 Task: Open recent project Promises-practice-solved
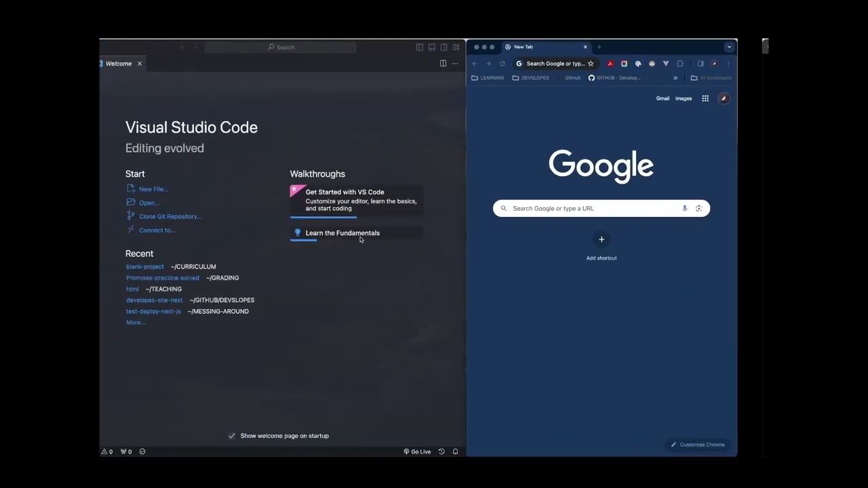click(x=163, y=278)
